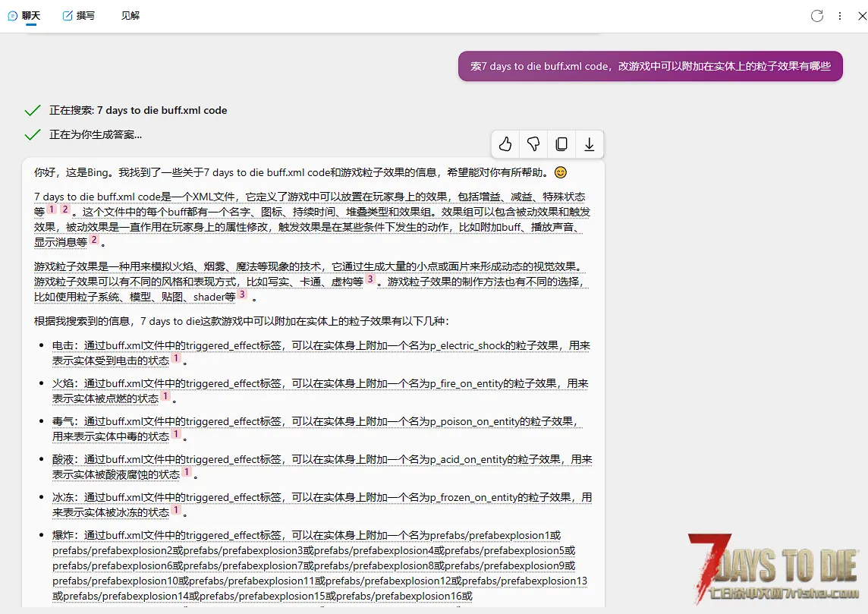Open citation 1 in the 冰冻 bullet

[176, 511]
